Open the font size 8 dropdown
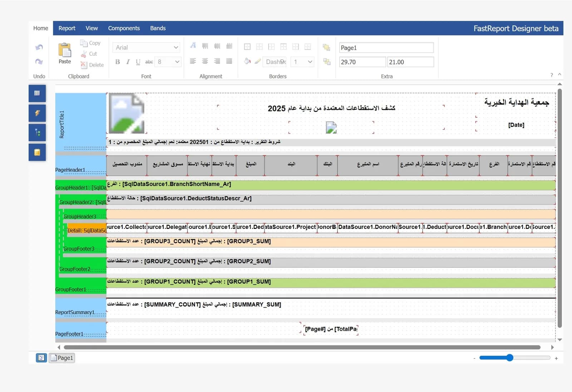Viewport: 572px width, 392px height. [168, 62]
